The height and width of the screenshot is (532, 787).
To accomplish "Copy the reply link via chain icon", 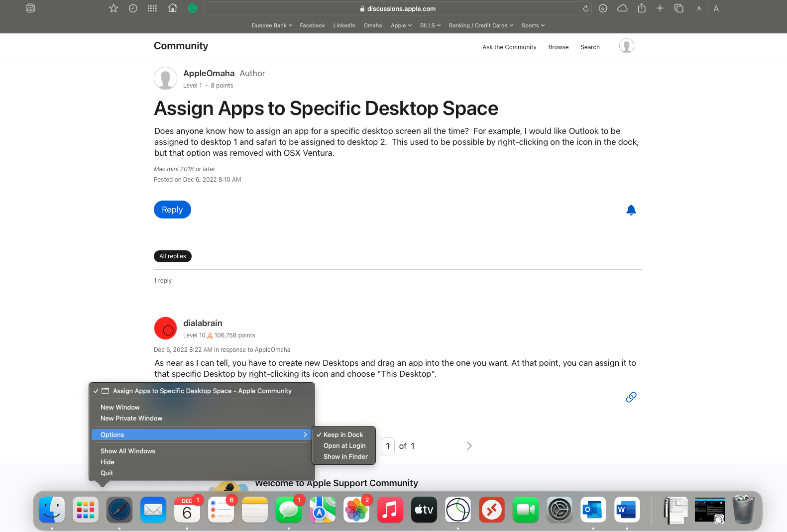I will [631, 397].
